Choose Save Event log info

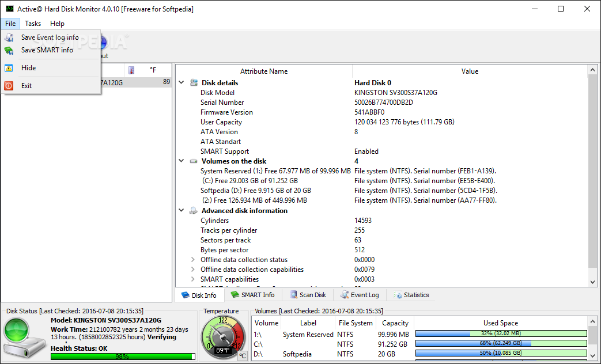click(x=50, y=37)
